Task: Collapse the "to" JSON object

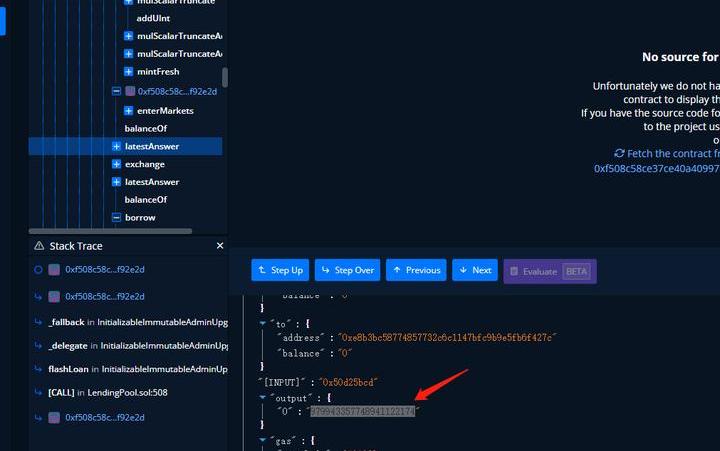Action: point(261,324)
